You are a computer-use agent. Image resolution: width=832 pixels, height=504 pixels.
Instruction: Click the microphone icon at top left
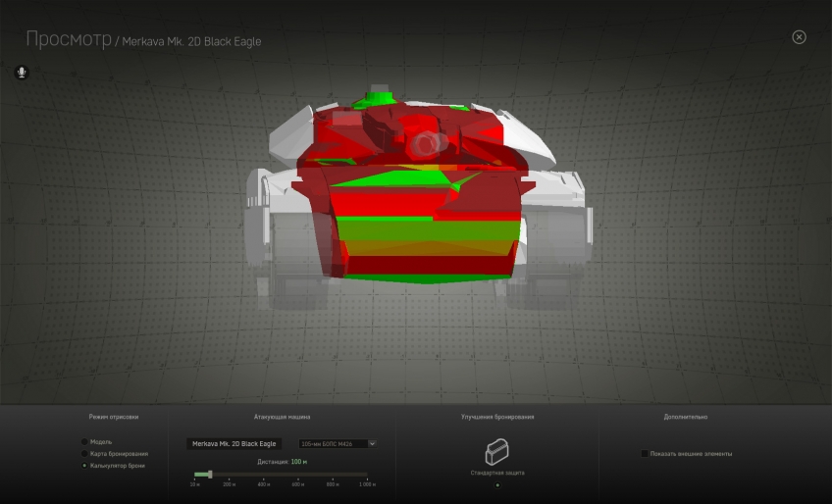22,73
